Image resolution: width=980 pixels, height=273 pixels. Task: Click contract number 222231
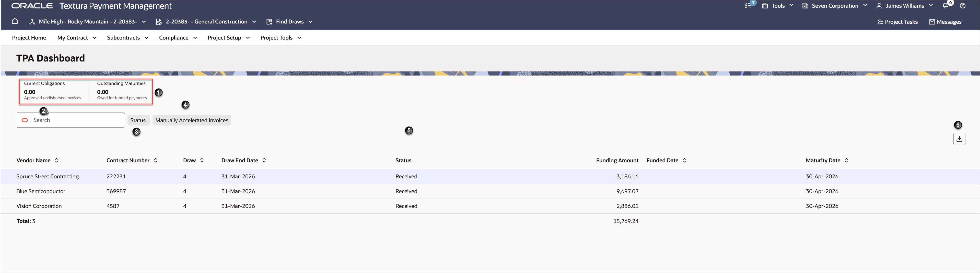point(116,177)
